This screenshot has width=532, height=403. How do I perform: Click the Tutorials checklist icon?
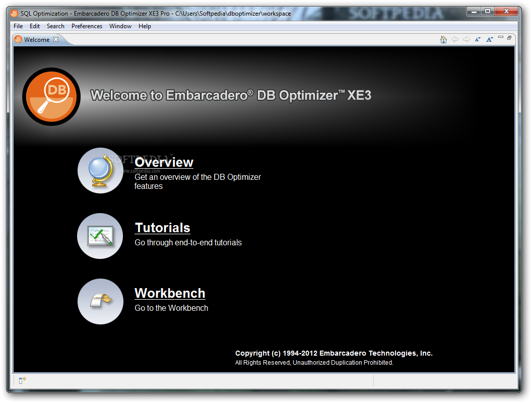(x=100, y=236)
